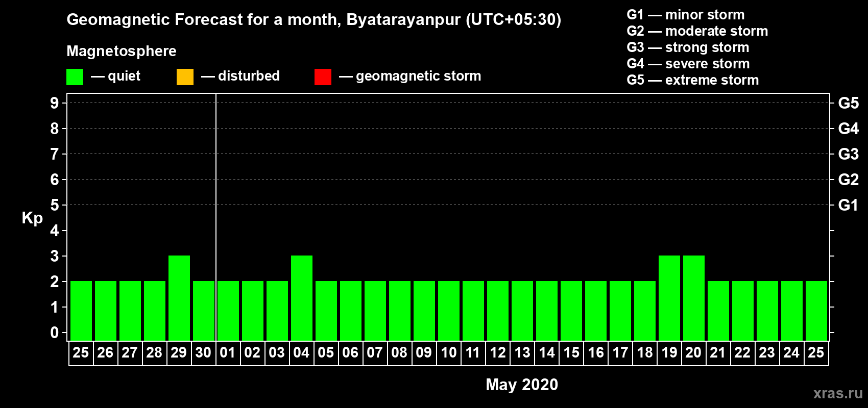Viewport: 868px width, 408px height.
Task: Click the 'G5 — extreme storm' legend line
Action: click(x=692, y=80)
